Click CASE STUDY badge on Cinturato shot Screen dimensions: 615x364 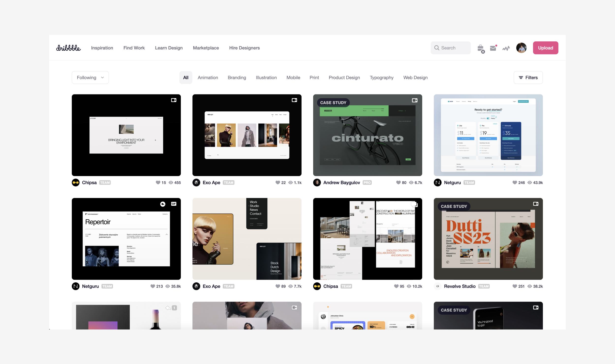coord(333,103)
